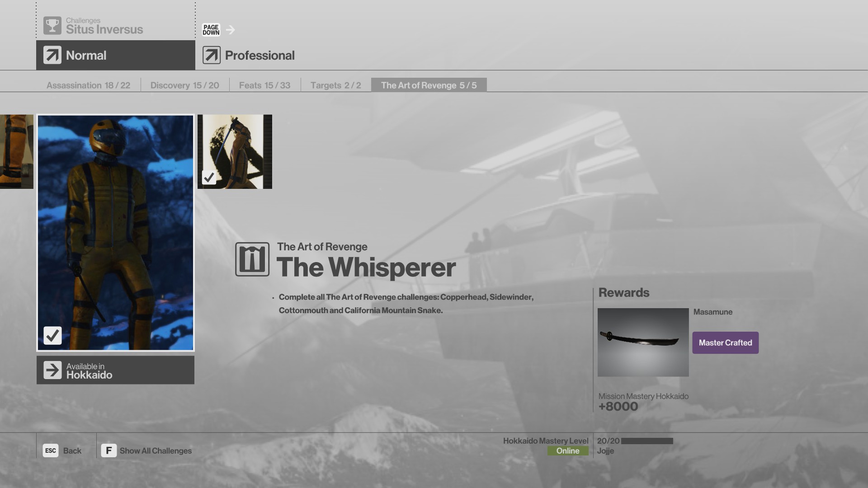Screen dimensions: 868x488
Task: Click the Hokkaido mastery level progress bar
Action: (x=647, y=441)
